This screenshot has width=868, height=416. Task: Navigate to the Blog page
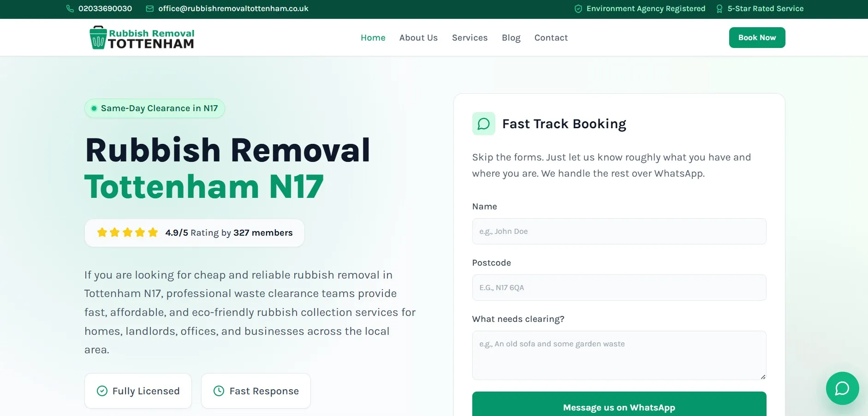[511, 38]
